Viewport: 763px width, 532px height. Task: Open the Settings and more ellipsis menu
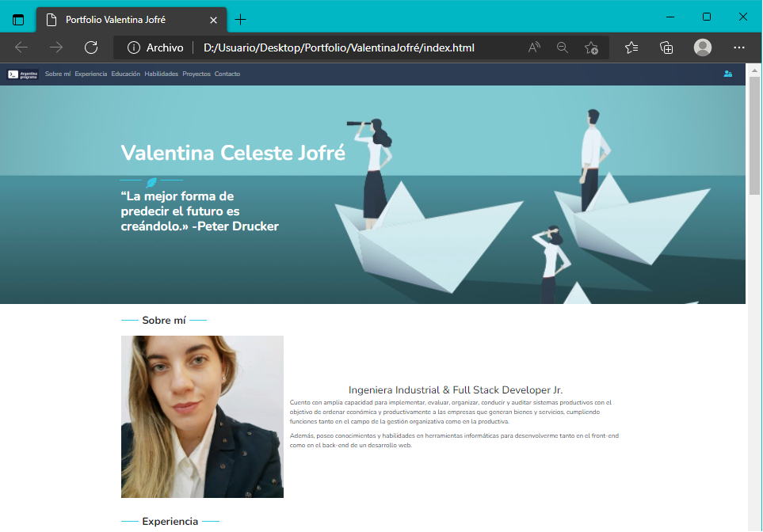coord(739,47)
